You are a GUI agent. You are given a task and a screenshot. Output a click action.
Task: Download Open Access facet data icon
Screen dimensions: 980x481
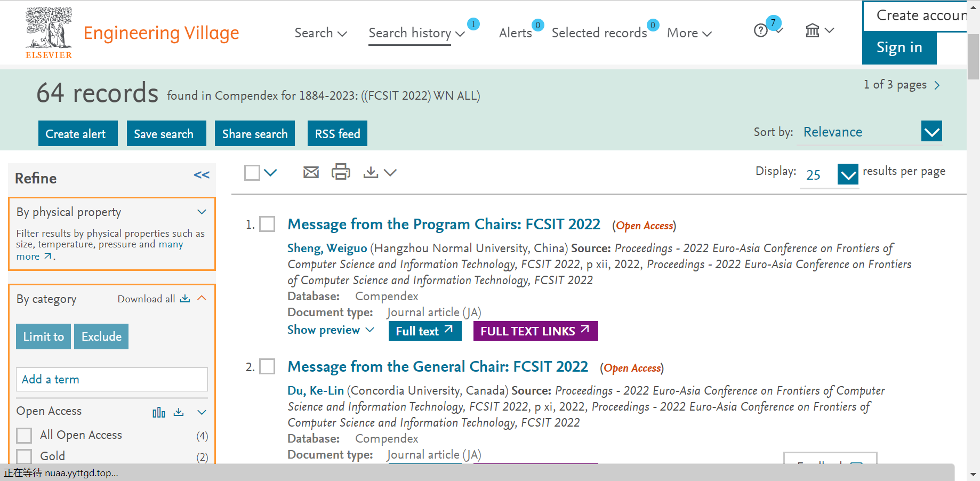(x=179, y=412)
